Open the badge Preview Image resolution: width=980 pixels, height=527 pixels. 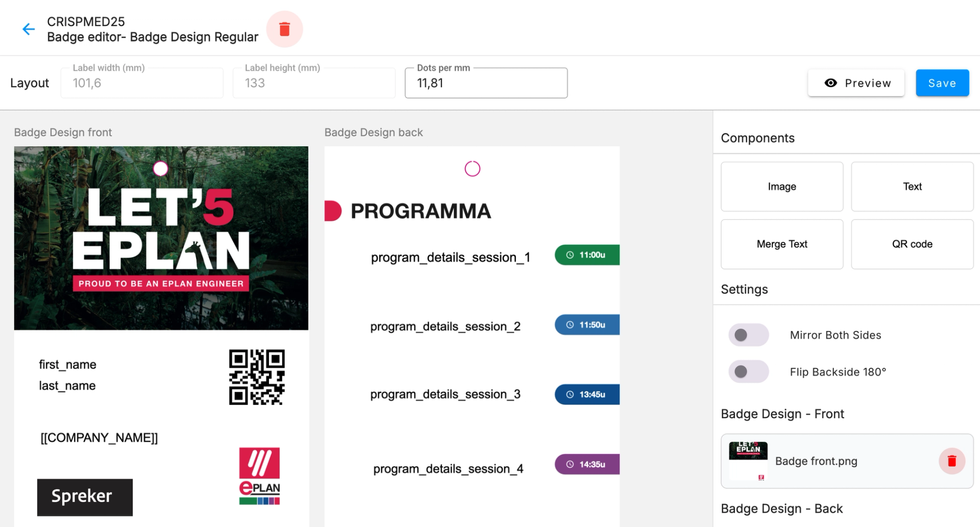856,83
